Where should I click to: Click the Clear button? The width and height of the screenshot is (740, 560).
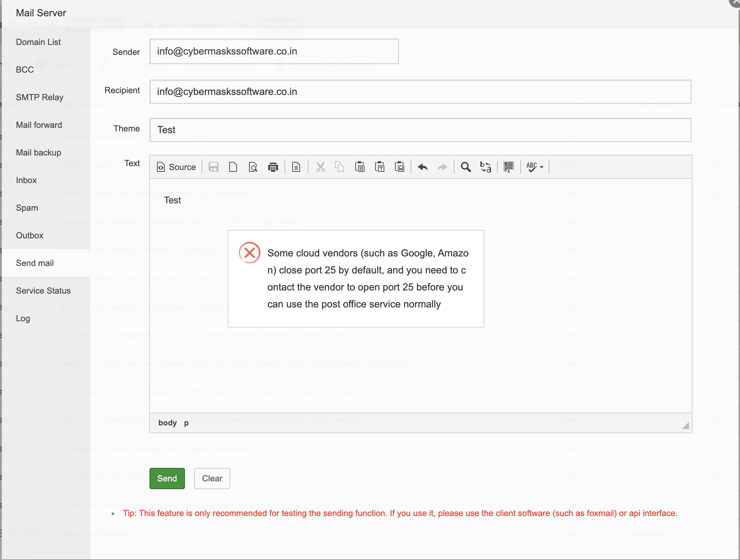[212, 479]
